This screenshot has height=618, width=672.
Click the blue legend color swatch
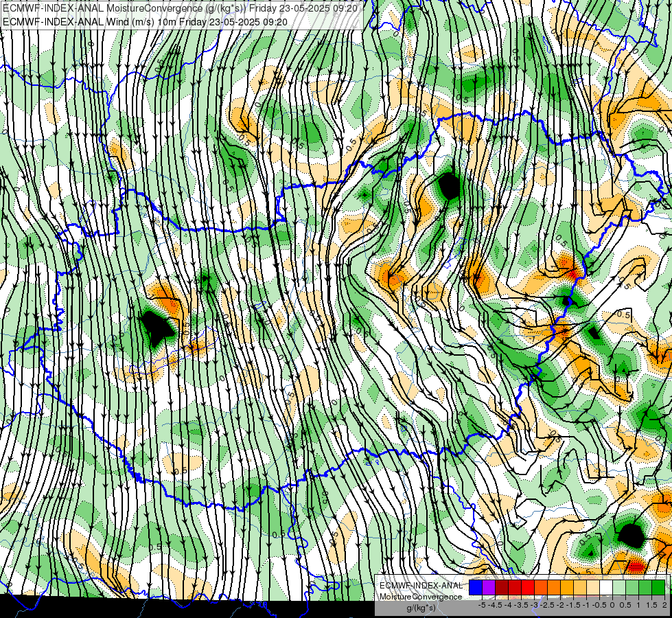pyautogui.click(x=476, y=588)
